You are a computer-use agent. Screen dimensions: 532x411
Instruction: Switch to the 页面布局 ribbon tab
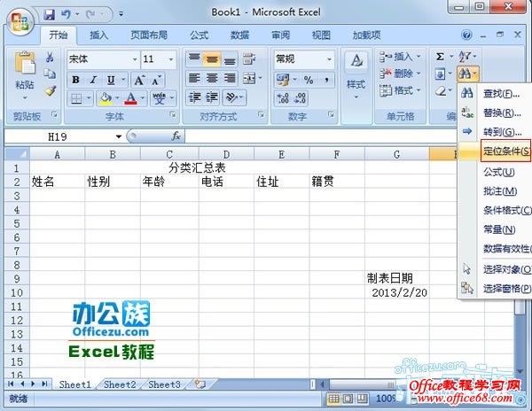tap(149, 35)
